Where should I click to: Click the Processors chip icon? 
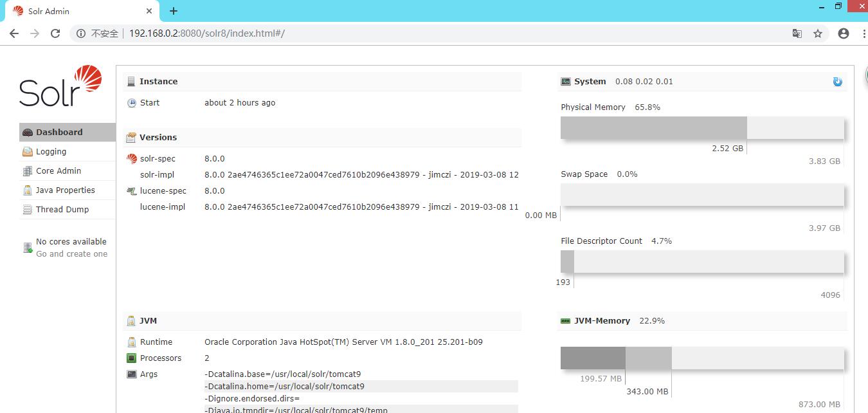click(x=131, y=358)
